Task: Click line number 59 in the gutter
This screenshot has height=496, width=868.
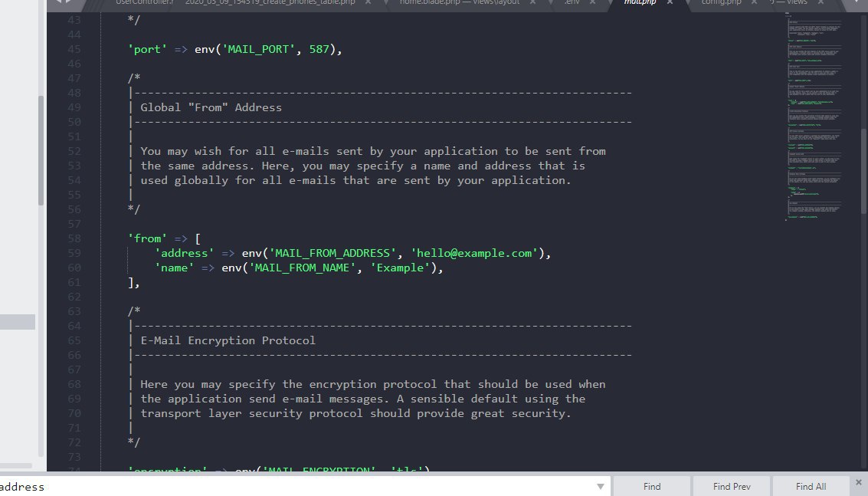Action: coord(74,253)
